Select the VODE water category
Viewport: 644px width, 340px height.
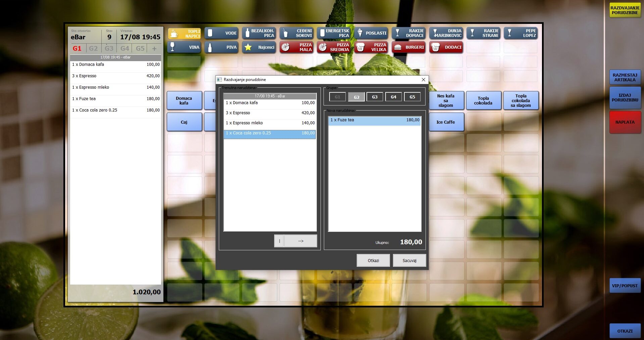pyautogui.click(x=221, y=33)
